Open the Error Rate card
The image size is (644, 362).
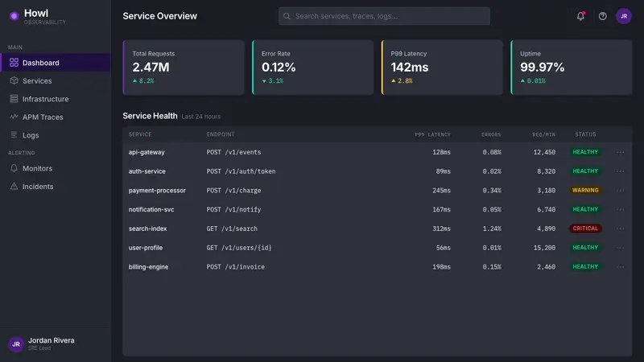313,68
